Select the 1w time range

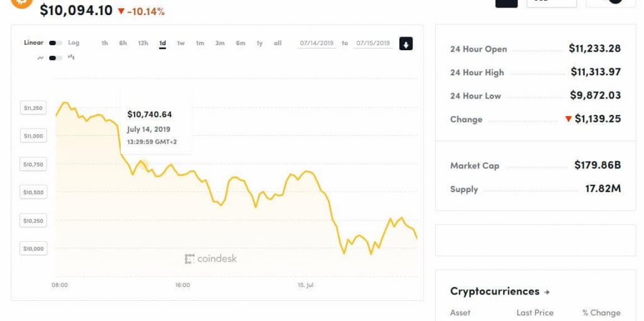point(180,43)
